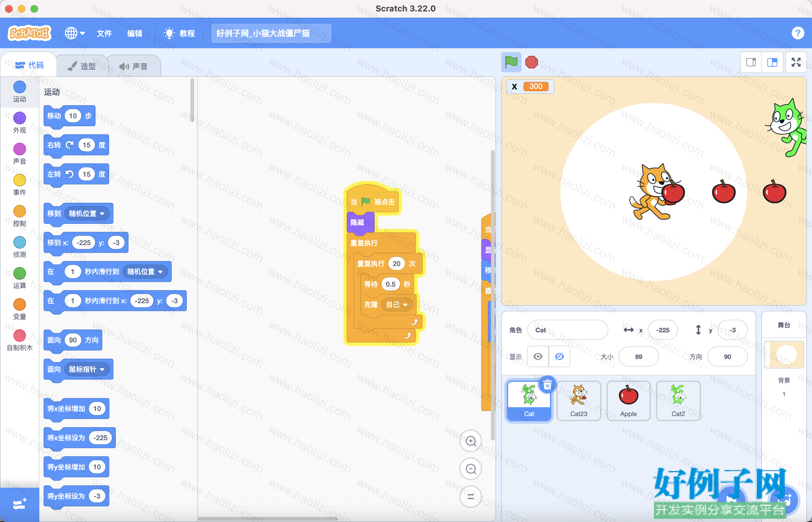Click the turn left icon in 左转 block
Screen dimensions: 812x522
coord(69,174)
